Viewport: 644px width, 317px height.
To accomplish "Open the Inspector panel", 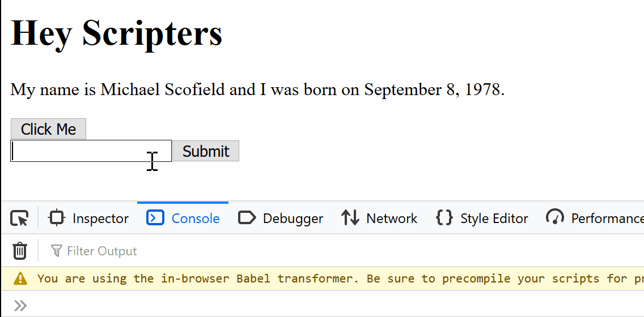I will tap(88, 218).
